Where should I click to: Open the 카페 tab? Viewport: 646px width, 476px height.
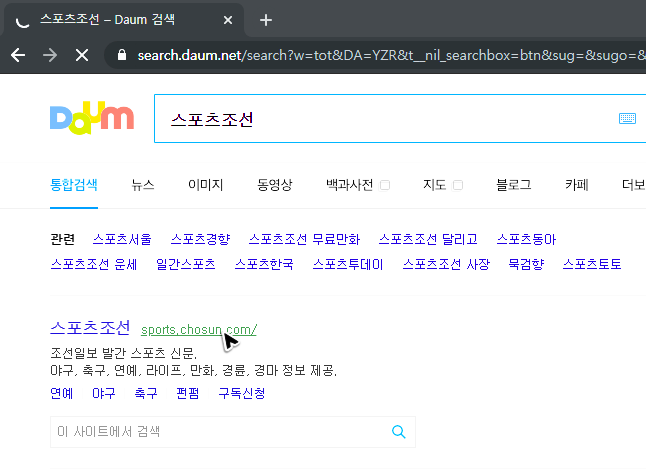pos(577,185)
